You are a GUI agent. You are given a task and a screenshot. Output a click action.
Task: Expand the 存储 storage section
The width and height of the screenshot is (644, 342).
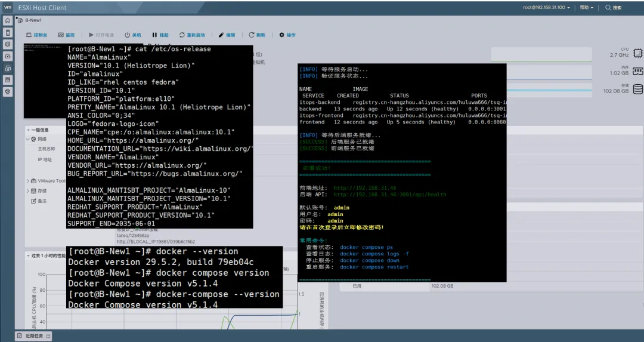[28, 191]
